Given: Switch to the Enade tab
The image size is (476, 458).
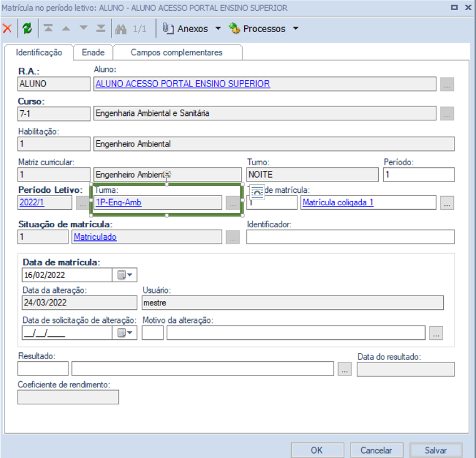Looking at the screenshot, I should tap(93, 53).
